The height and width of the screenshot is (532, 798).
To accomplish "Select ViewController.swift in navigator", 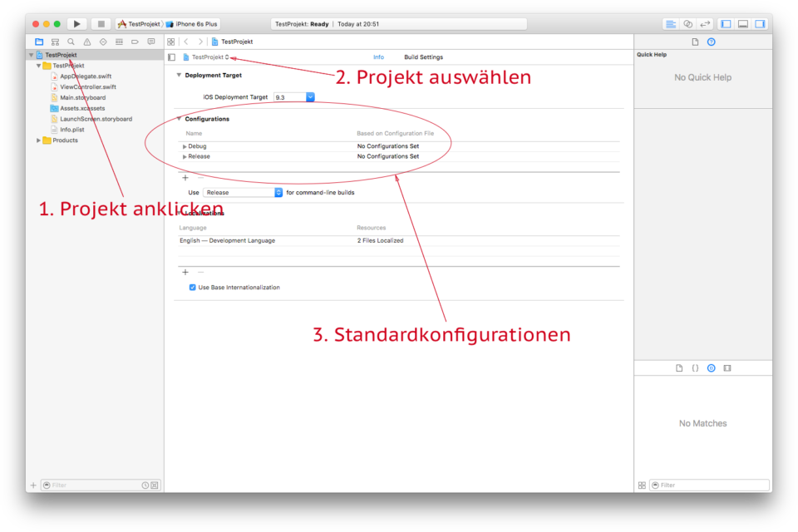I will coord(87,86).
